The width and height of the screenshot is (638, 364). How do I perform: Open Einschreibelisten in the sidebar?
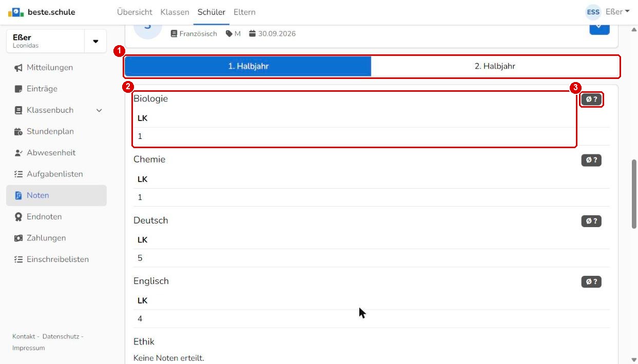coord(56,259)
